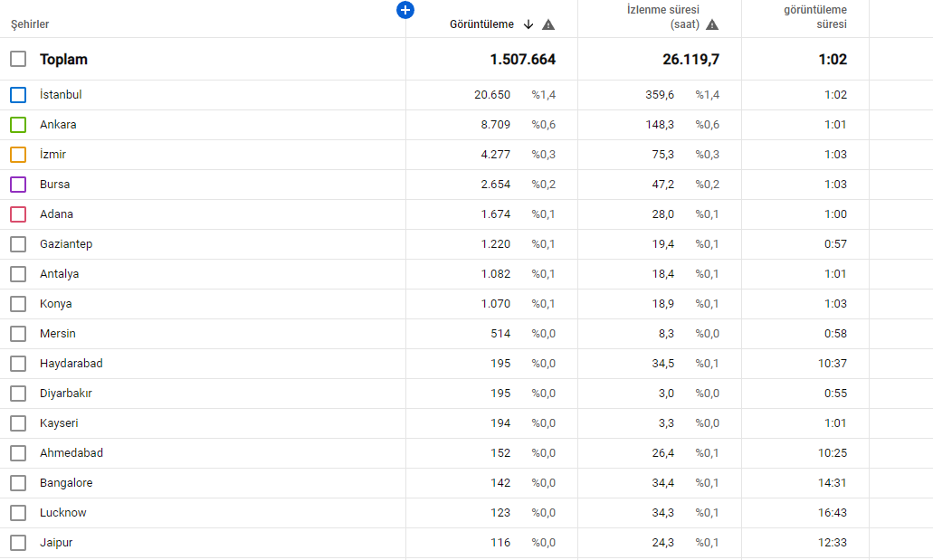The width and height of the screenshot is (933, 560).
Task: Select the Bangalore city row name
Action: tap(66, 482)
